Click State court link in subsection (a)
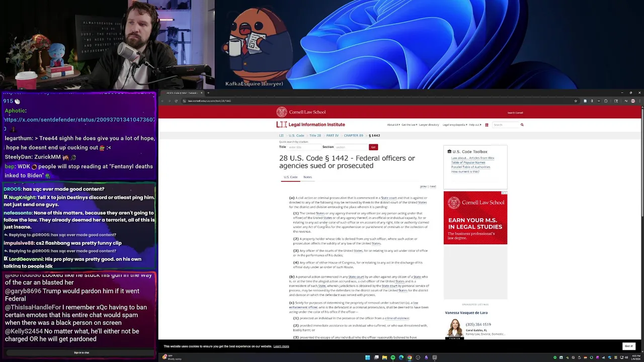 coord(389,198)
